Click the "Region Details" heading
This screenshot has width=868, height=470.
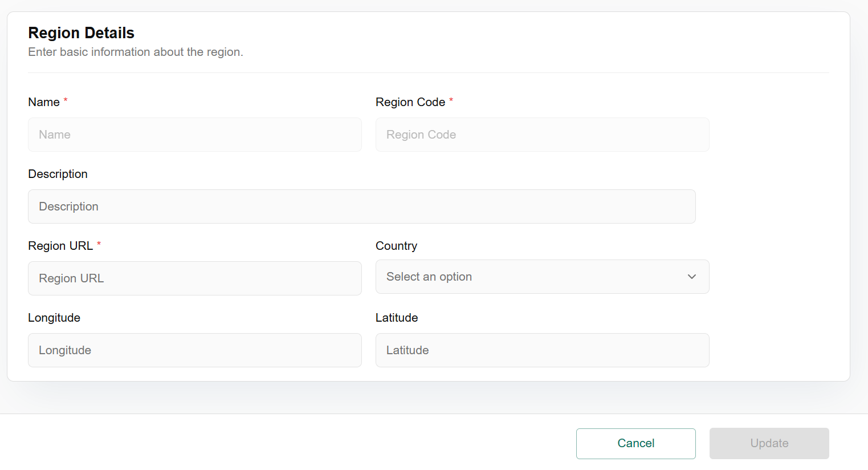point(81,33)
